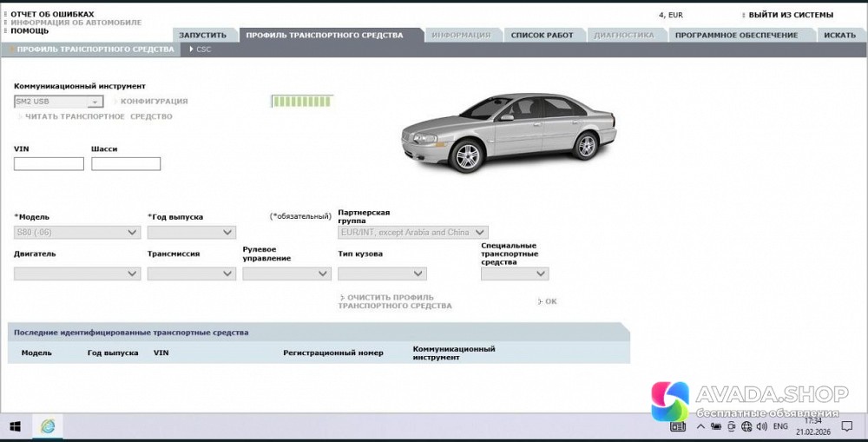
Task: Open the volume speaker tray icon
Action: pos(760,427)
